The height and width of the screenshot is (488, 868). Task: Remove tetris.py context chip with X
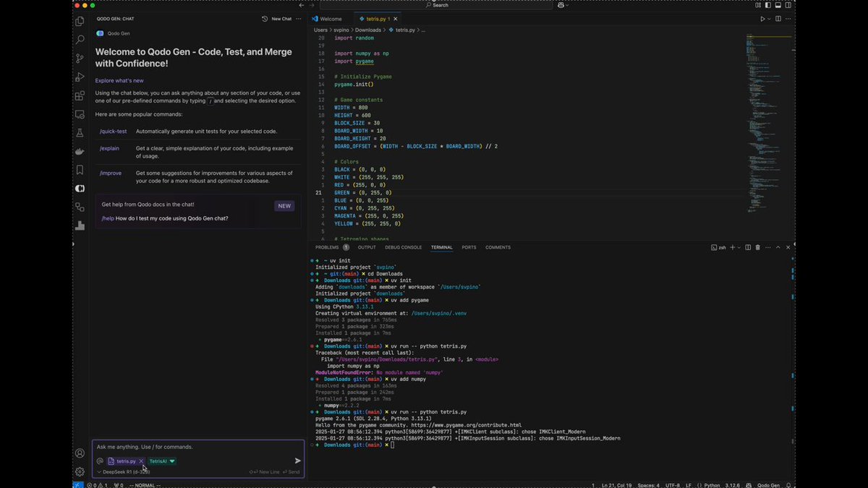(141, 461)
